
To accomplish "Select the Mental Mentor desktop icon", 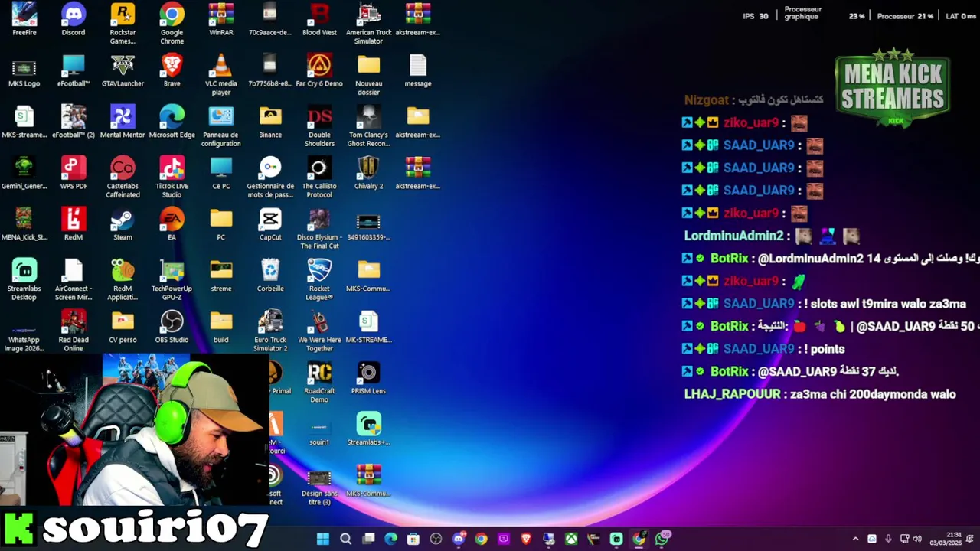I will 122,122.
